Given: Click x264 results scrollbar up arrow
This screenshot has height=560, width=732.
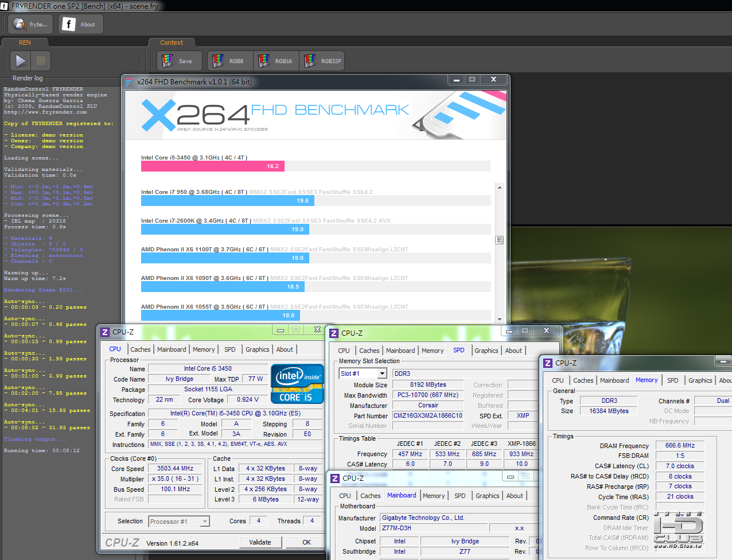Looking at the screenshot, I should click(500, 188).
